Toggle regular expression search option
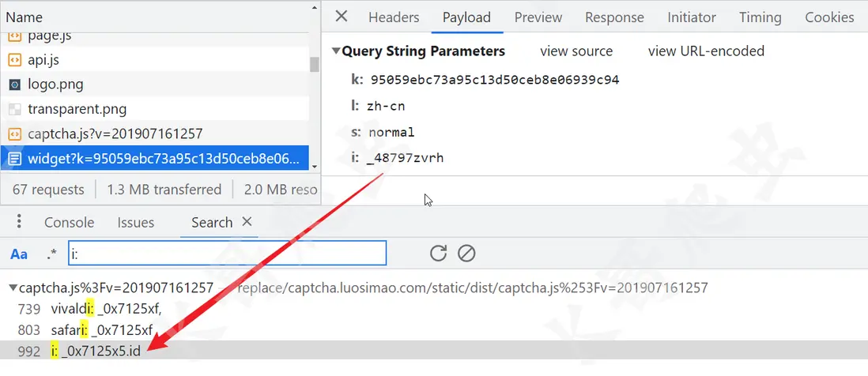The image size is (868, 376). pyautogui.click(x=51, y=254)
